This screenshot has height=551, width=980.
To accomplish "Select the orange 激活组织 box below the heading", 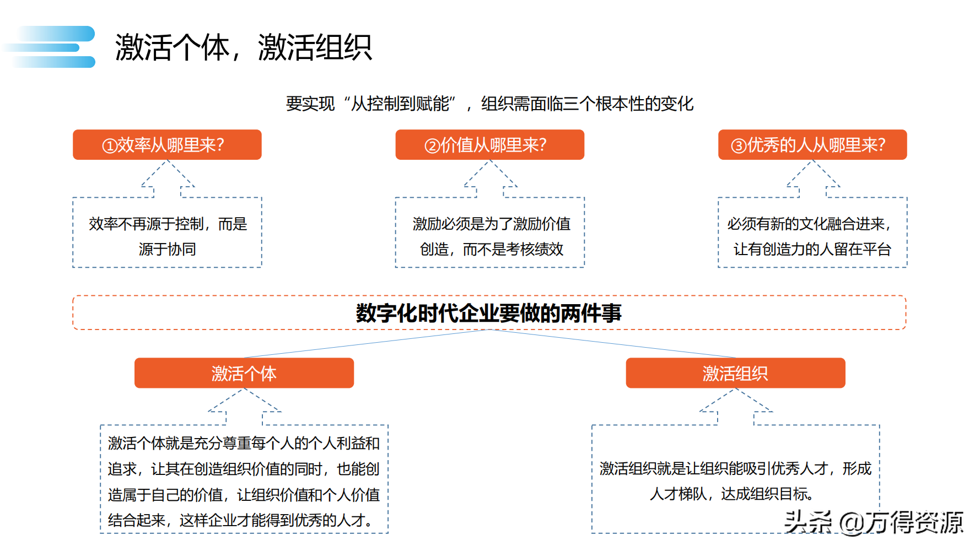I will tap(735, 373).
